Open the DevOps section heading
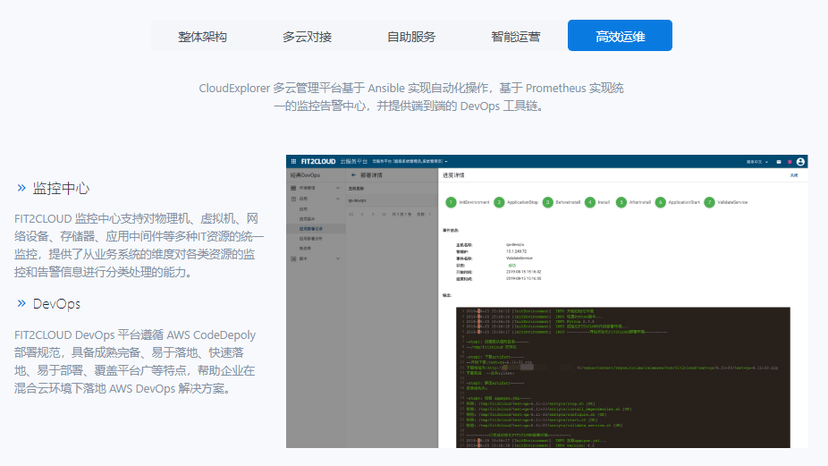This screenshot has height=466, width=828. 57,304
